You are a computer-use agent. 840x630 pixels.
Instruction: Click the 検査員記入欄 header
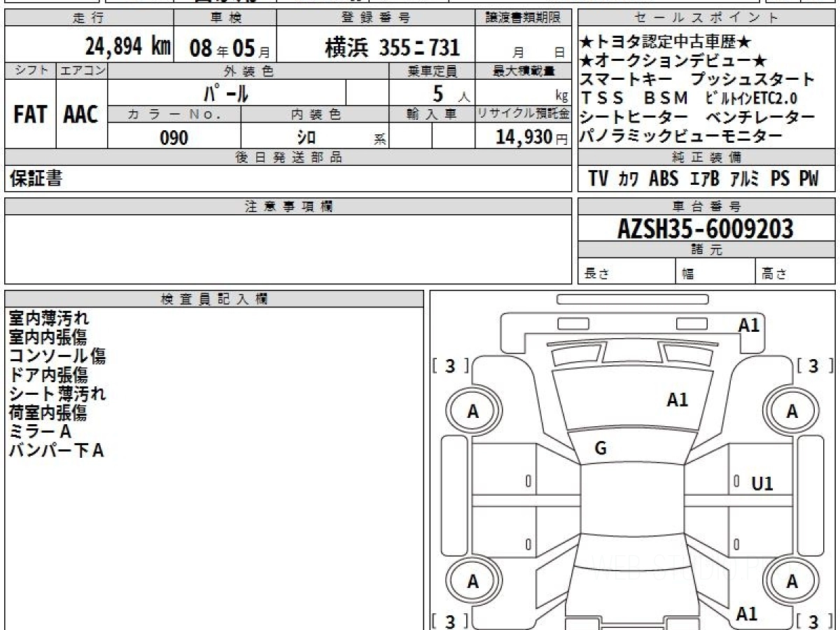click(x=214, y=299)
